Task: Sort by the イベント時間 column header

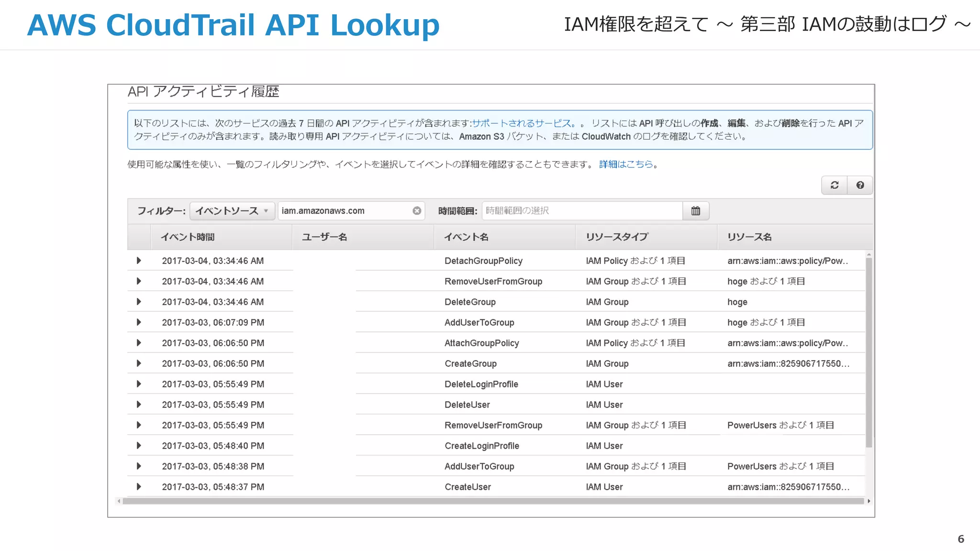Action: coord(222,237)
